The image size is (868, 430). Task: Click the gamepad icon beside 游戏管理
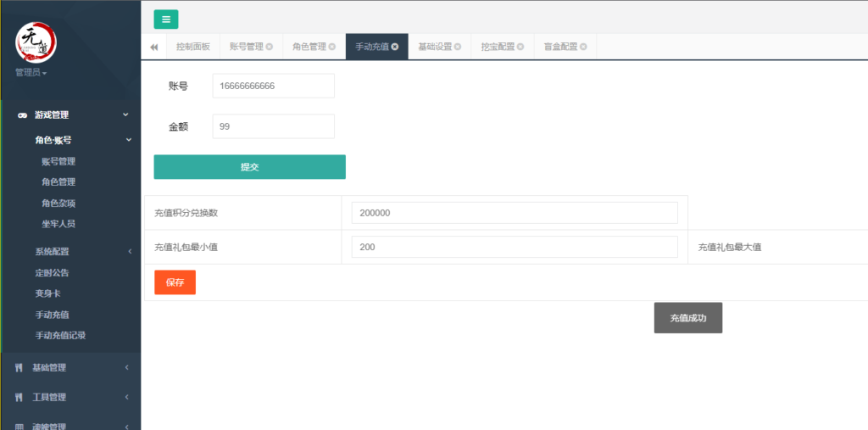click(x=22, y=115)
